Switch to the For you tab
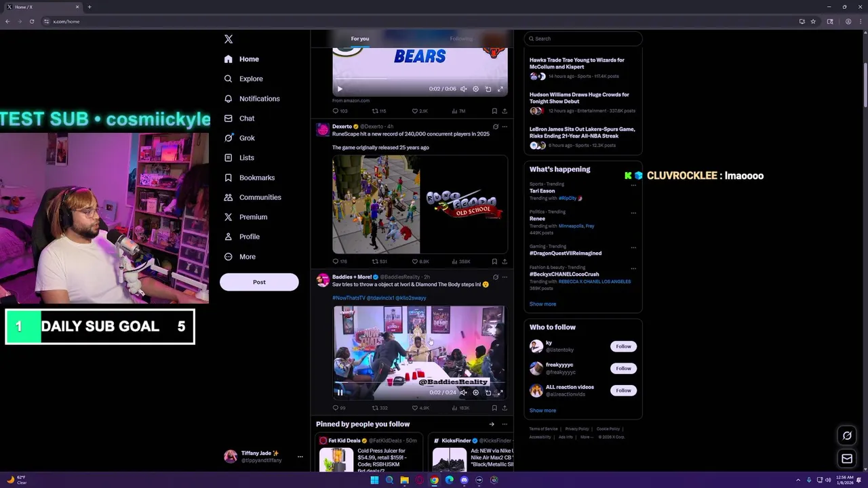Image resolution: width=868 pixels, height=488 pixels. click(x=360, y=39)
